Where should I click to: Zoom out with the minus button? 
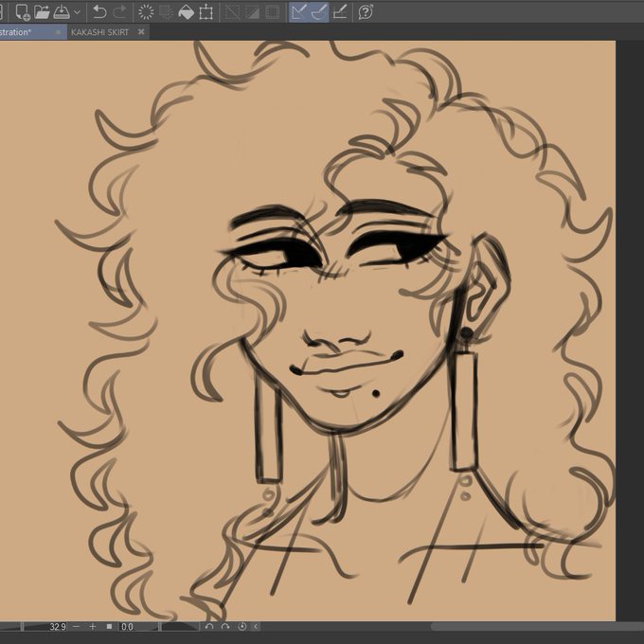point(76,626)
